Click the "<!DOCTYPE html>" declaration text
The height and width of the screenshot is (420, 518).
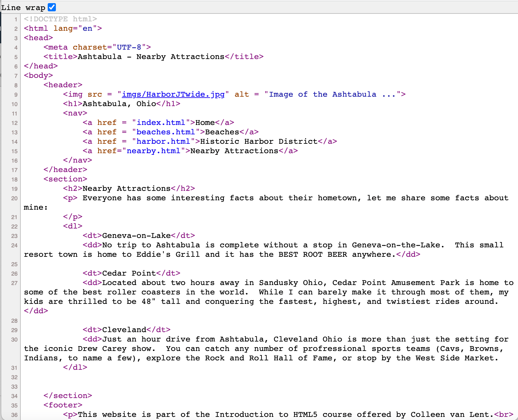(61, 19)
